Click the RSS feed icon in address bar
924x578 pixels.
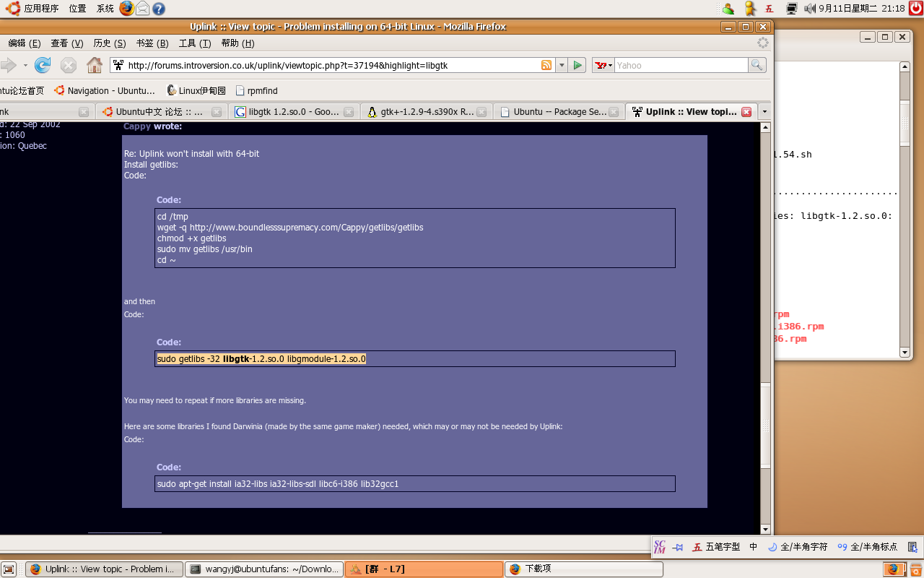tap(546, 65)
